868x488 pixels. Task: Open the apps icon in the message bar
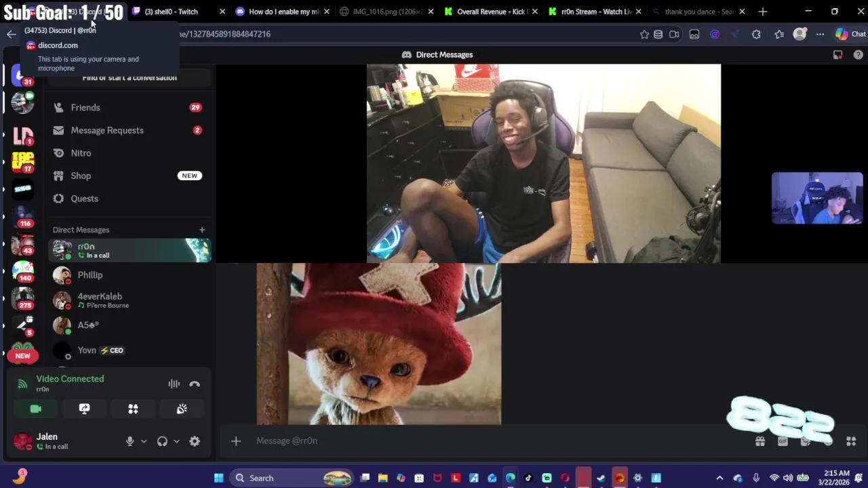(851, 441)
